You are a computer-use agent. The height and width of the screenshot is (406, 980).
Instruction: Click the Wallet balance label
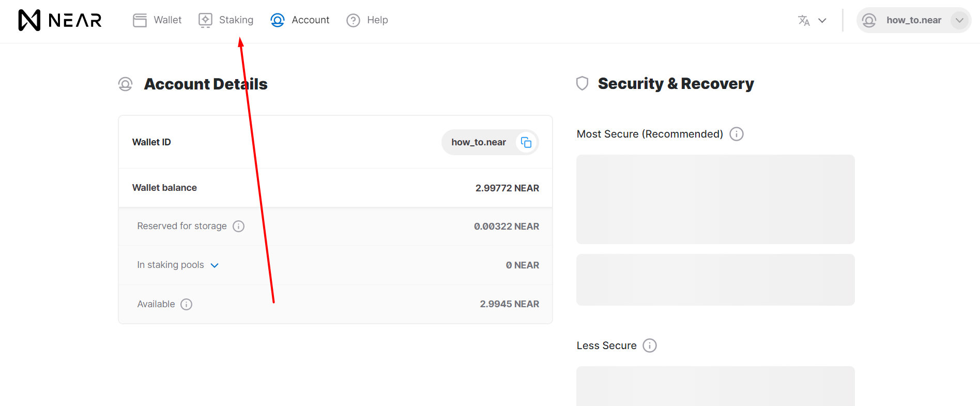pyautogui.click(x=164, y=188)
